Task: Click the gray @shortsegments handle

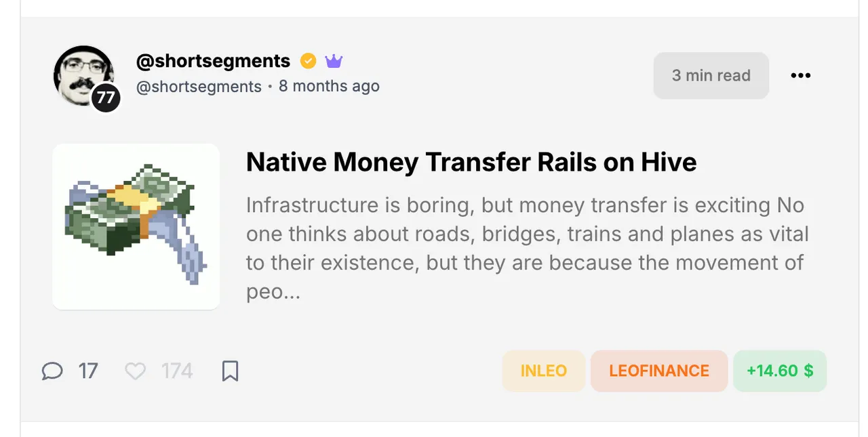Action: click(x=199, y=87)
